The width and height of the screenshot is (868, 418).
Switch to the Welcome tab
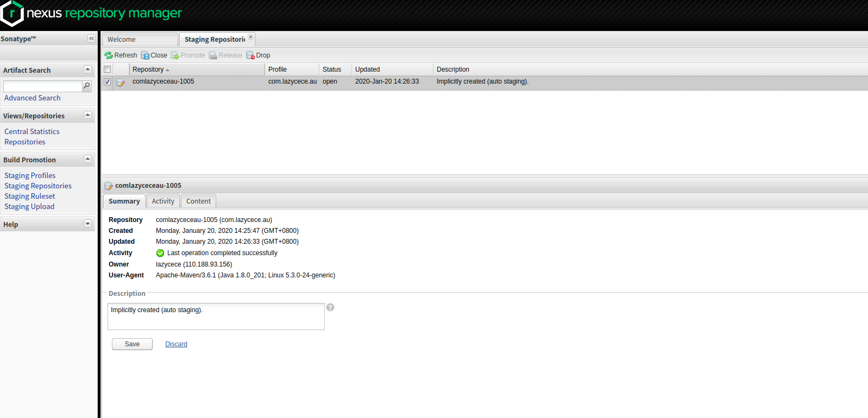pos(140,39)
